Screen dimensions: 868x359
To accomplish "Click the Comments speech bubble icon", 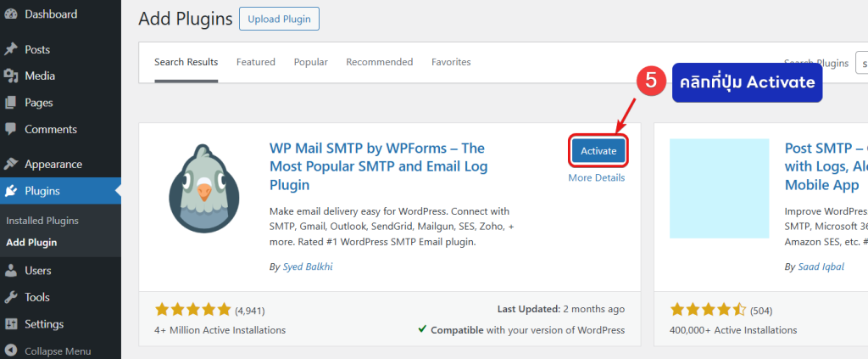I will (11, 129).
